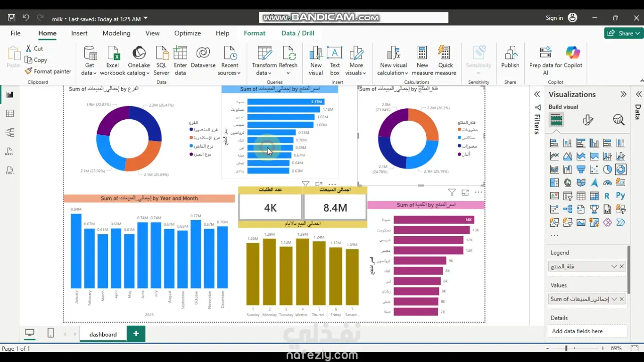Click the green Share button
Viewport: 644px width, 362px height.
pos(624,33)
